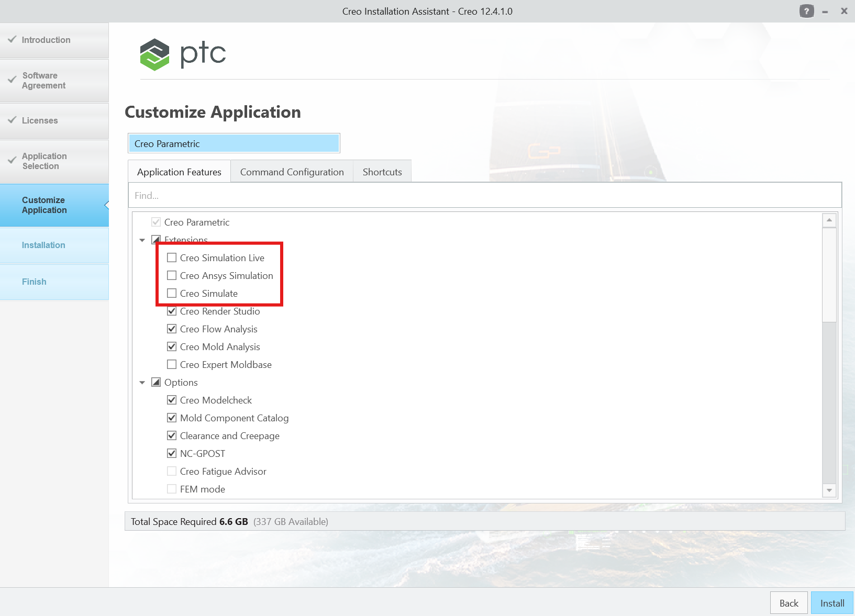Toggle the Options group checkbox
Image resolution: width=855 pixels, height=616 pixels.
156,382
